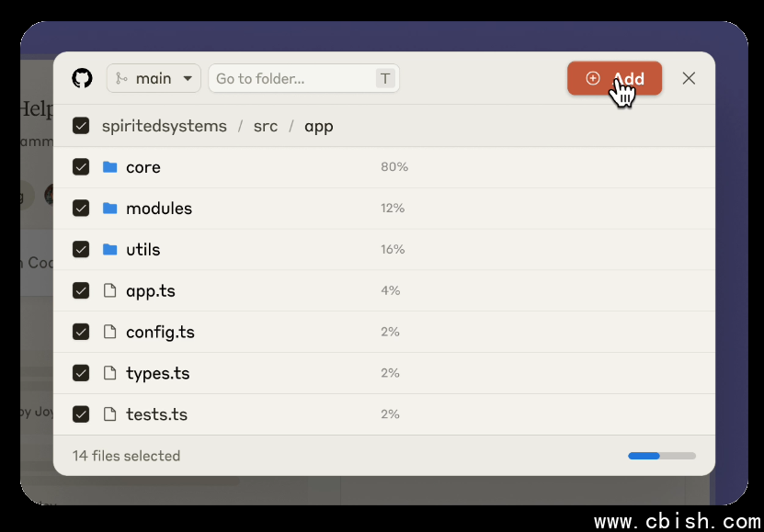The height and width of the screenshot is (532, 764).
Task: Click the core folder icon
Action: coord(110,167)
